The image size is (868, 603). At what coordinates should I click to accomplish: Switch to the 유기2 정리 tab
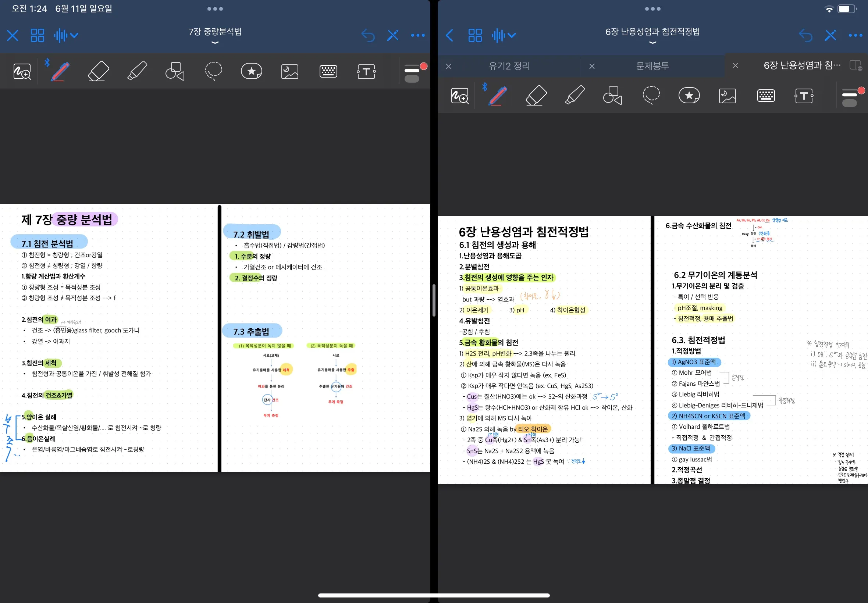pos(509,66)
